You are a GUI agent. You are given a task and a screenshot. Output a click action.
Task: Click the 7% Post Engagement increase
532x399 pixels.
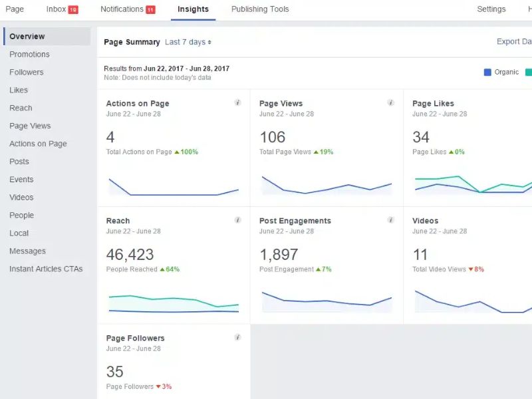(x=324, y=269)
